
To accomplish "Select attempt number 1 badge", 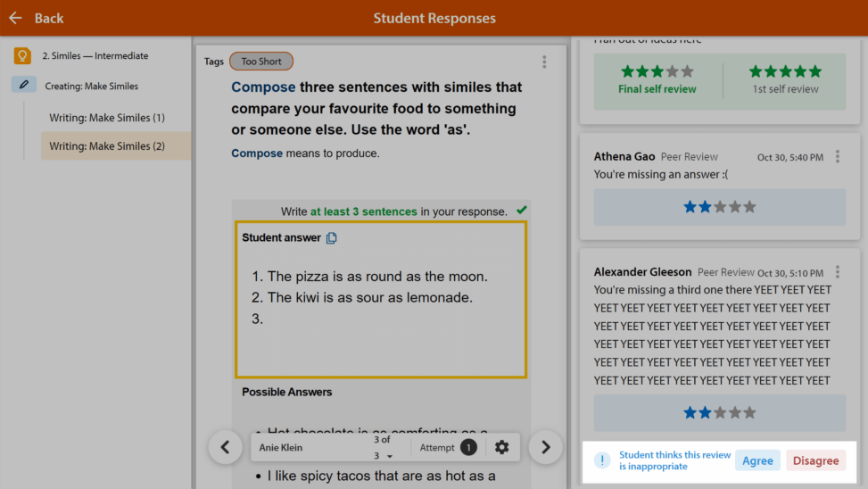I will [468, 447].
